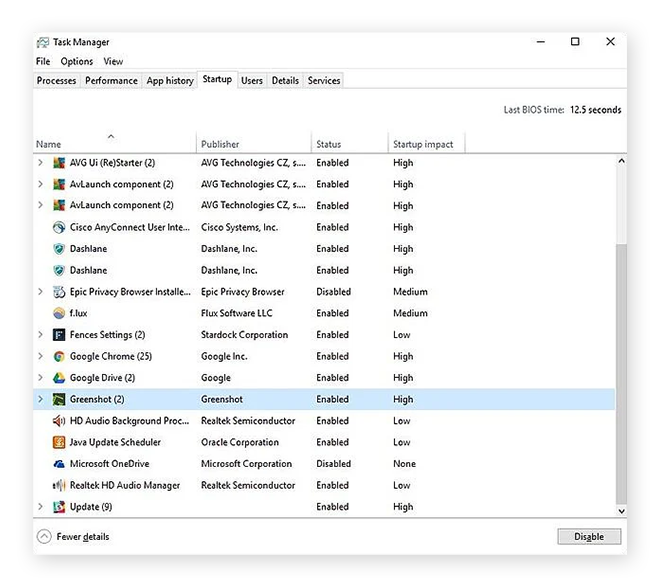Click the Medium impact of f.lux

[x=410, y=313]
